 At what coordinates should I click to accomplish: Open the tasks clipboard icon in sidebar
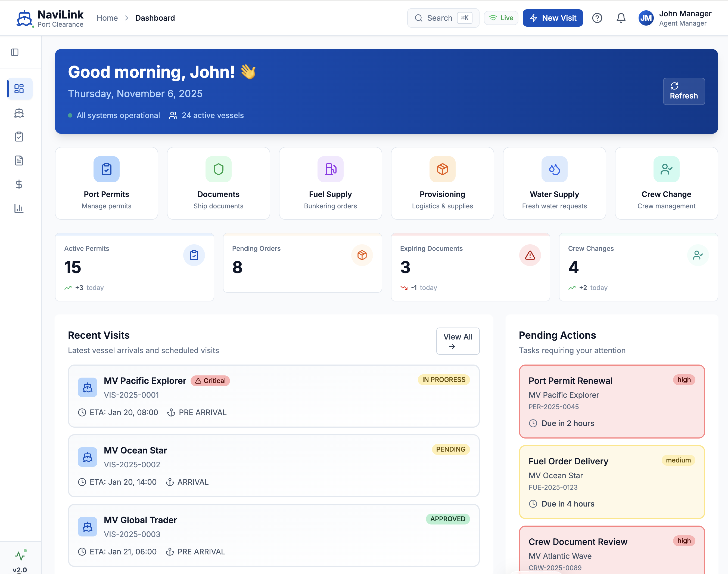click(19, 137)
